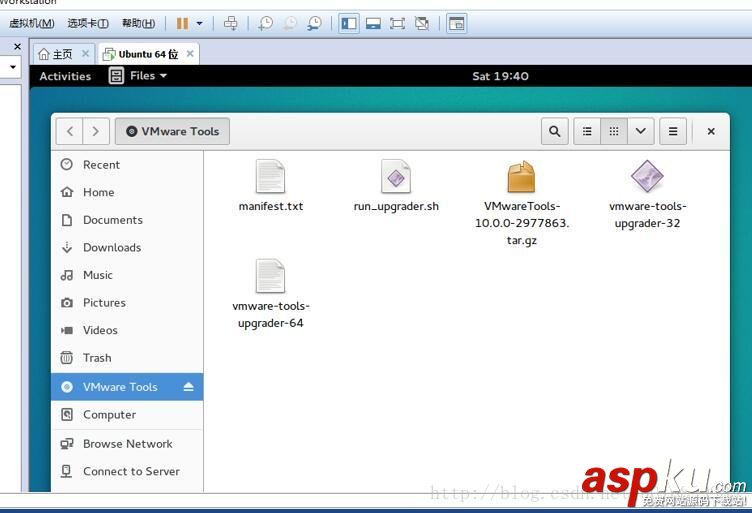752x513 pixels.
Task: Revert to the previous snapshot icon
Action: (x=290, y=23)
